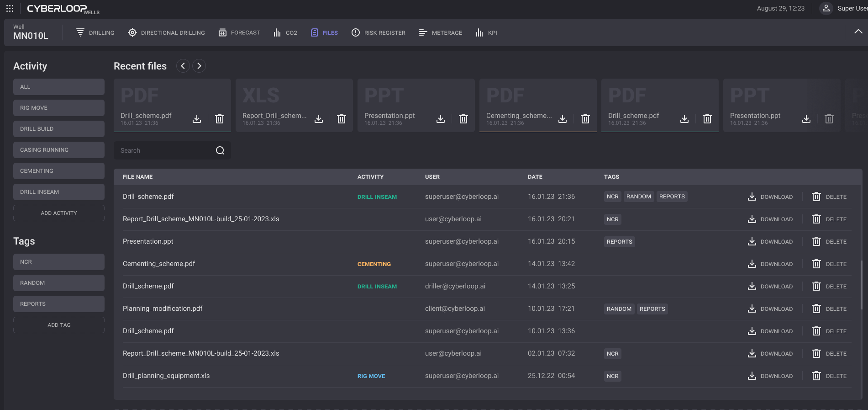
Task: Toggle the Rig Move activity filter
Action: [x=59, y=108]
